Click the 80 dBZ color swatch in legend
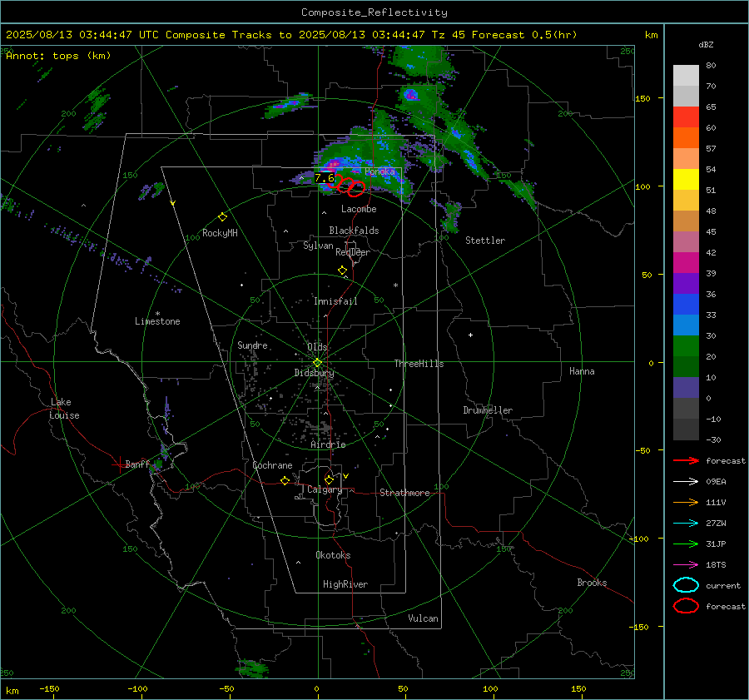 tap(686, 75)
